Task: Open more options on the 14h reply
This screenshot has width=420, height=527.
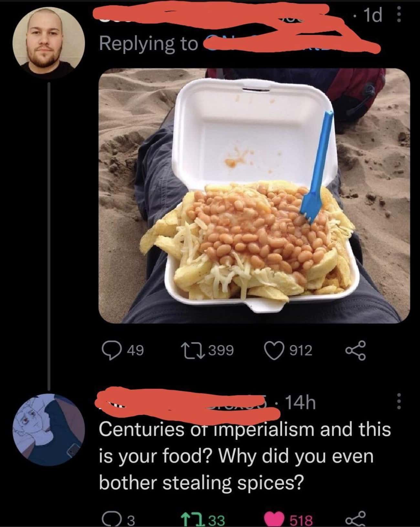Action: pyautogui.click(x=399, y=403)
